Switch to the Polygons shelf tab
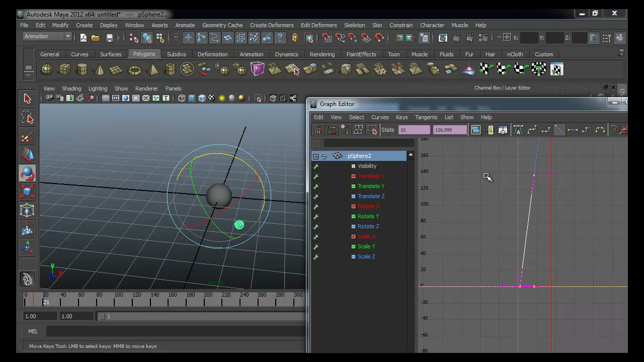 pyautogui.click(x=144, y=54)
